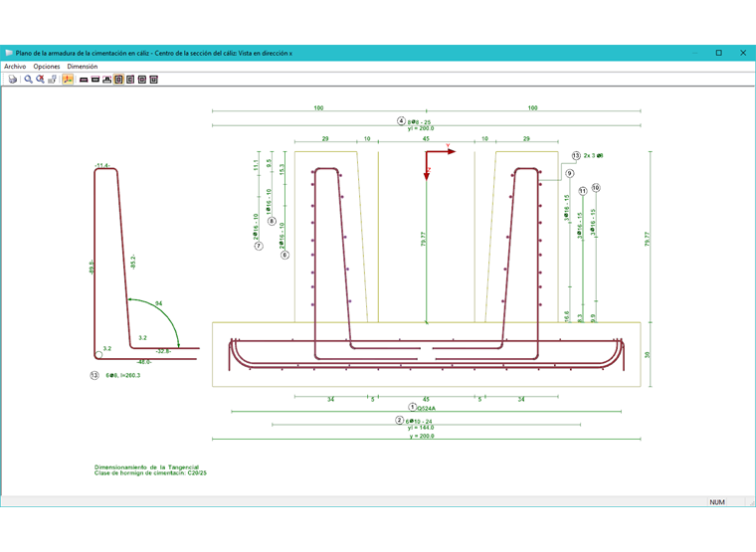
Task: Show the bucket on plate view icon
Action: coord(106,80)
